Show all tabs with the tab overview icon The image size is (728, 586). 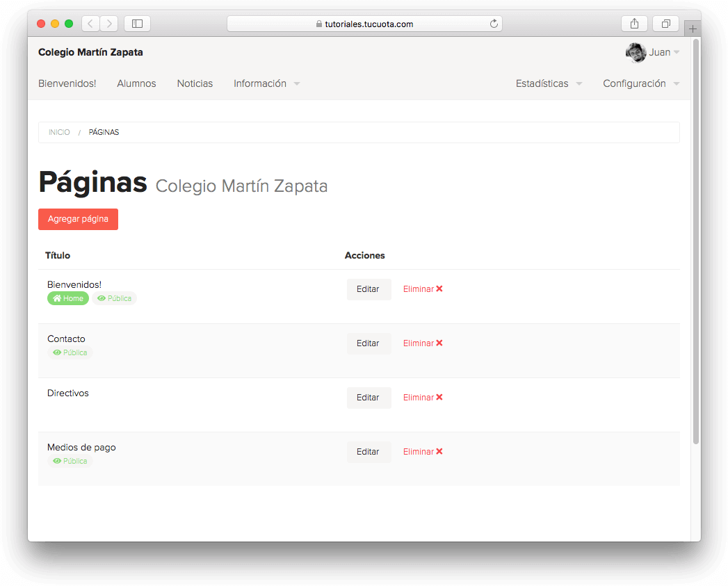point(666,24)
